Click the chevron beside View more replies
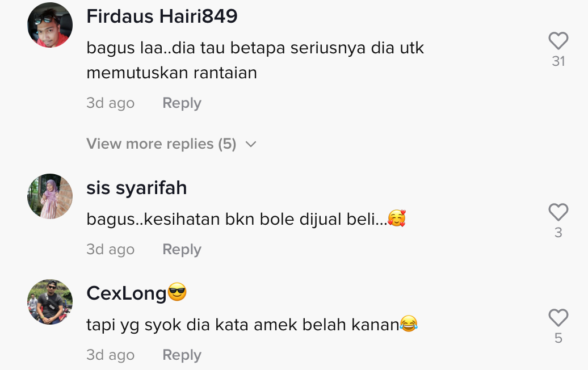588x370 pixels. coord(250,144)
